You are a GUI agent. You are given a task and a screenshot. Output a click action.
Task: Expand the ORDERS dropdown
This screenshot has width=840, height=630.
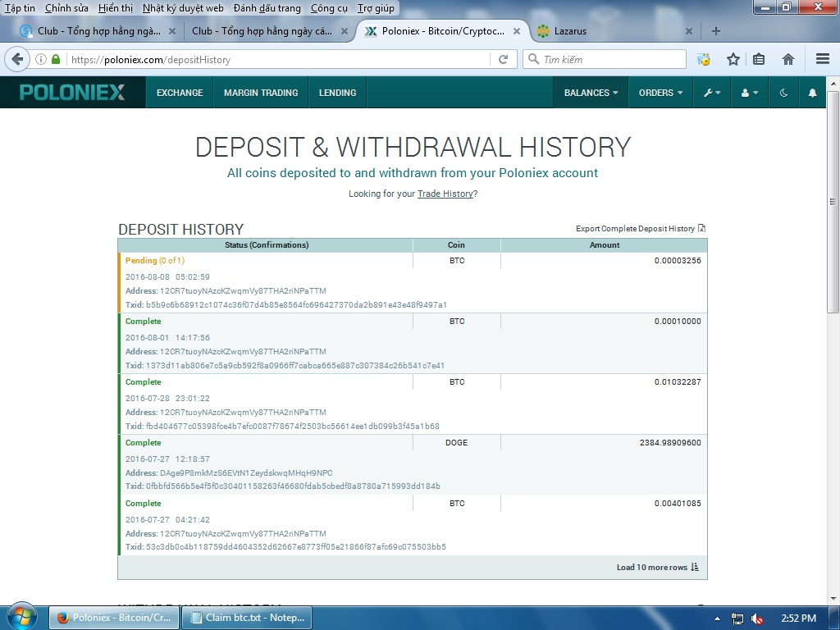(660, 93)
